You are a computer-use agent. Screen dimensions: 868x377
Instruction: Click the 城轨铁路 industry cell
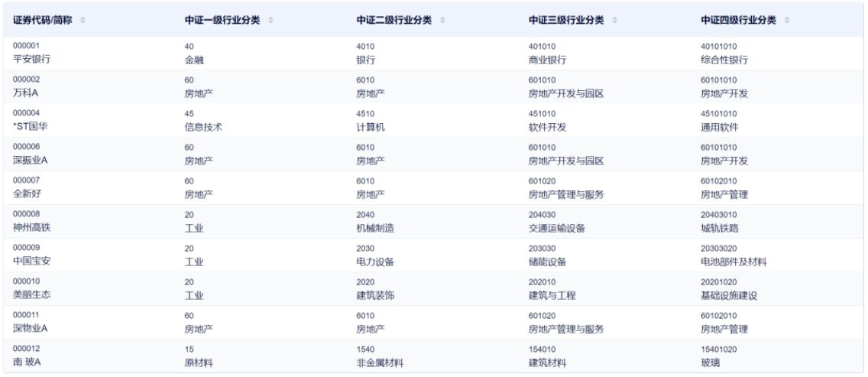pyautogui.click(x=720, y=229)
